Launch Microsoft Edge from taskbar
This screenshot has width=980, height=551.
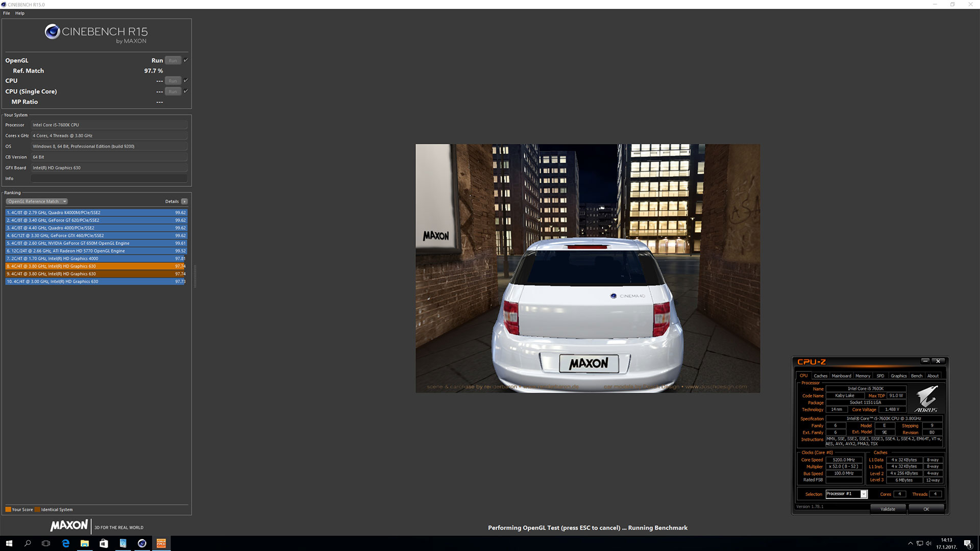click(x=65, y=543)
